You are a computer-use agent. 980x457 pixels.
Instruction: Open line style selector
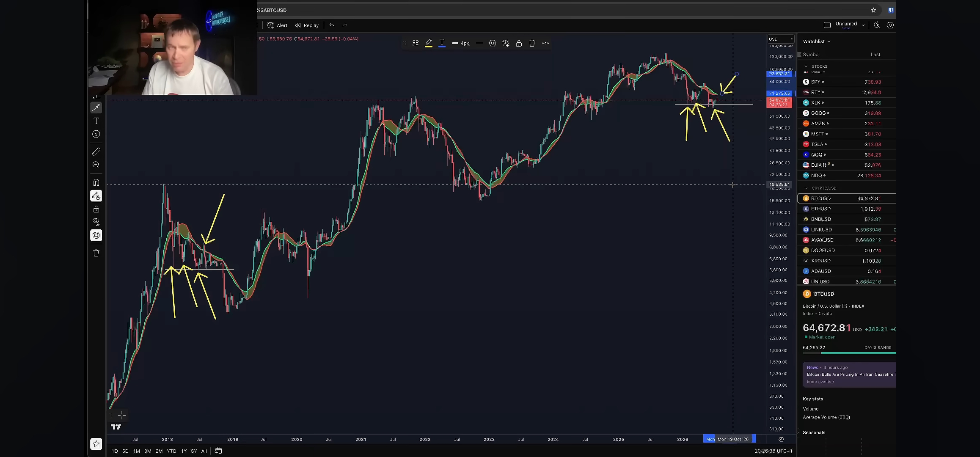[x=479, y=43]
